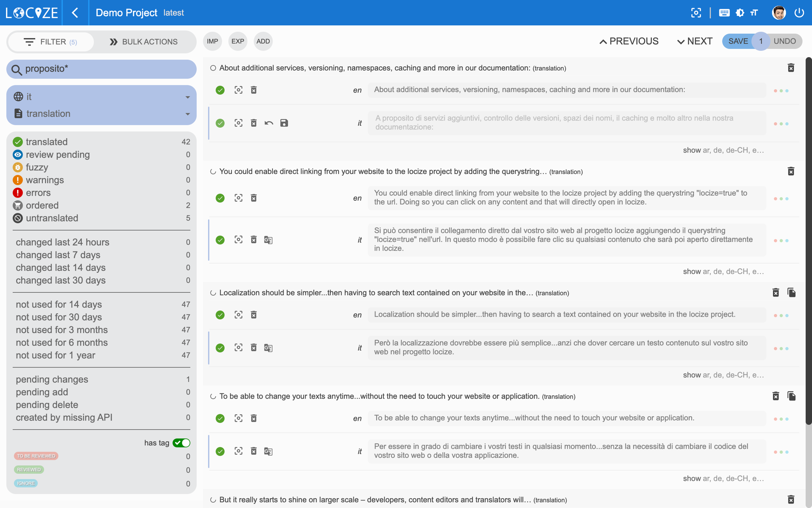
Task: Toggle the brightness theme icon
Action: (740, 13)
